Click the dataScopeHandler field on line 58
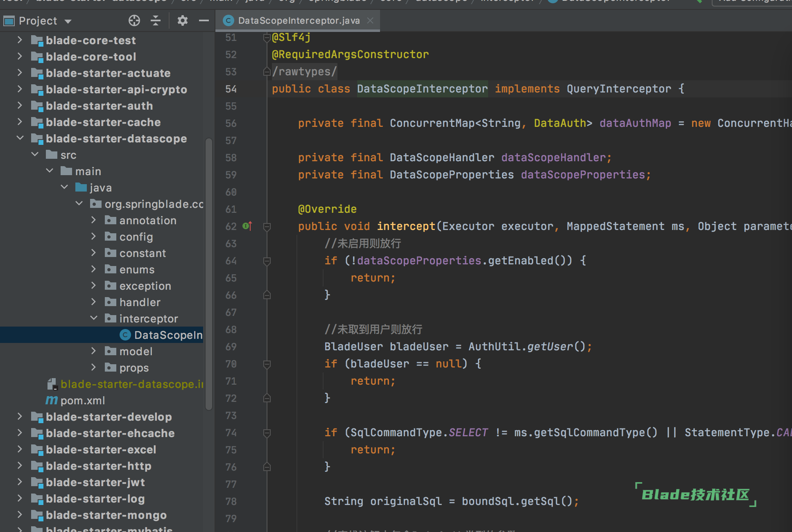The image size is (792, 532). 553,158
